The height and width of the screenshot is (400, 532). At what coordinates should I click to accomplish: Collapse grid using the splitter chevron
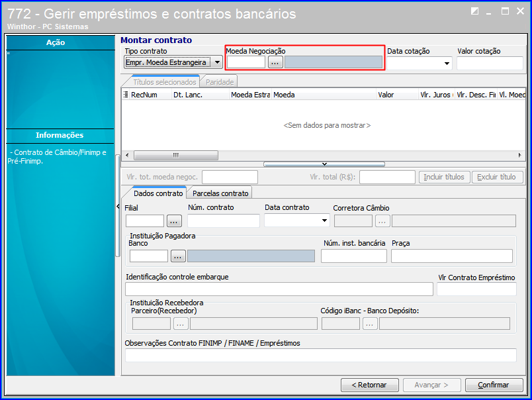click(324, 164)
